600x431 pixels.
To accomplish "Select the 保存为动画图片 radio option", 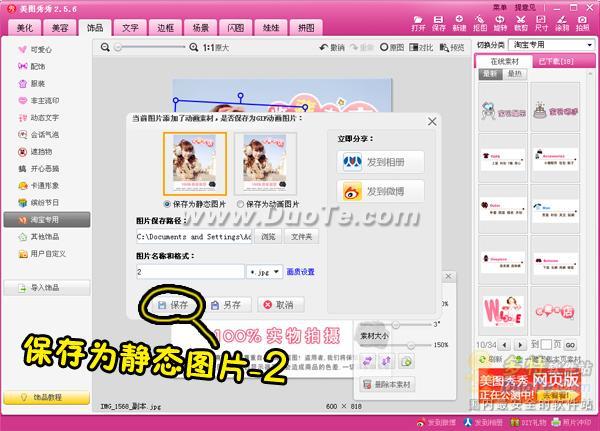I will (x=236, y=203).
